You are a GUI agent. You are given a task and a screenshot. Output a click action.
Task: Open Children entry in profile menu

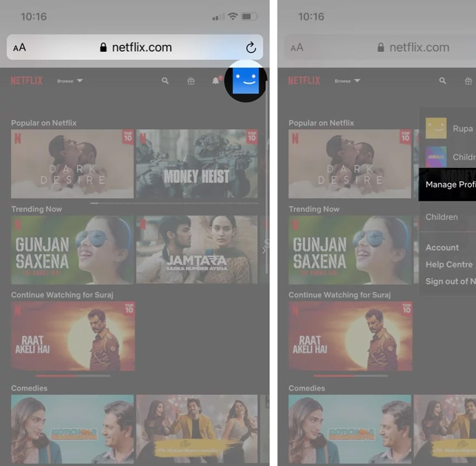(441, 217)
